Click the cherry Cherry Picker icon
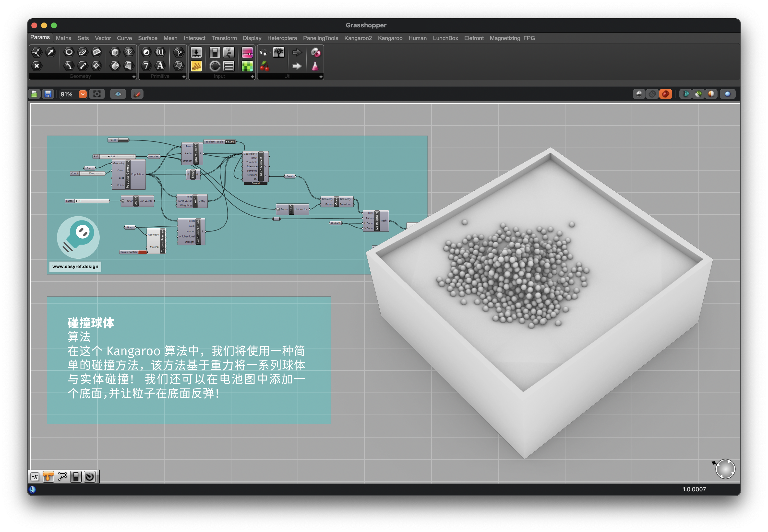 [264, 66]
